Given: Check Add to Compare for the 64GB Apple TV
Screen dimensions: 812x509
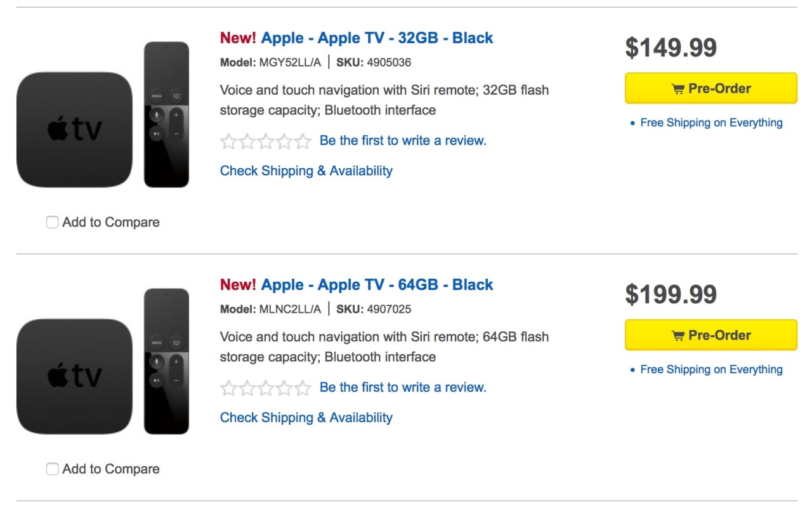Looking at the screenshot, I should tap(52, 469).
